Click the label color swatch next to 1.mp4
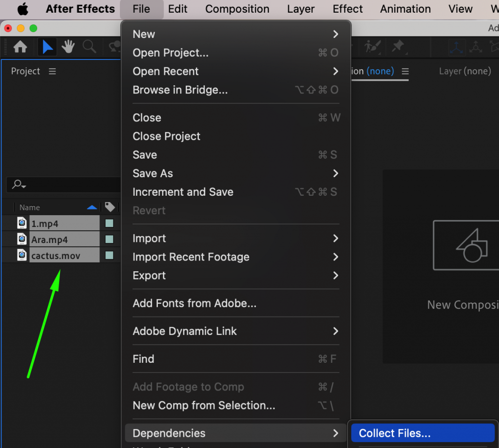The width and height of the screenshot is (499, 448). [110, 223]
